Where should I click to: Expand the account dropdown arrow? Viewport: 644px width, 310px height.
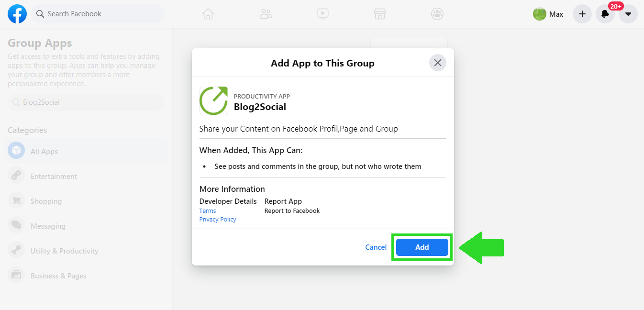coord(628,14)
